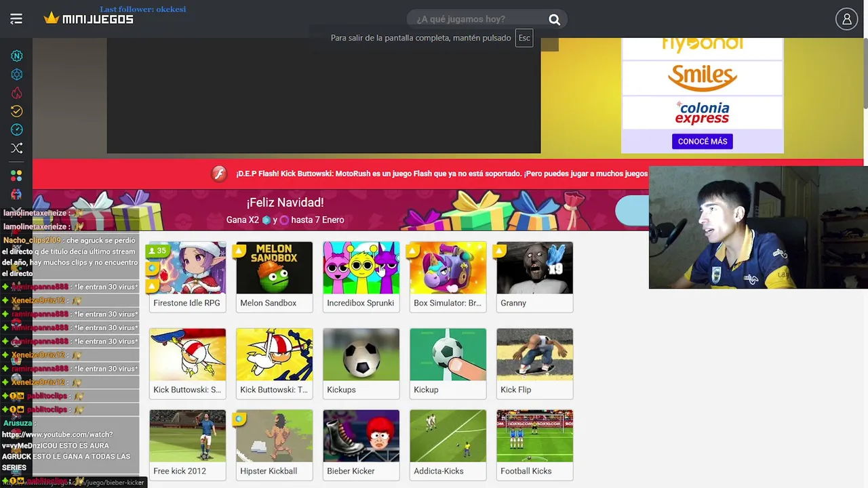Screen dimensions: 868x488
Task: Open the Addicta-Kicks thumbnail
Action: 448,436
